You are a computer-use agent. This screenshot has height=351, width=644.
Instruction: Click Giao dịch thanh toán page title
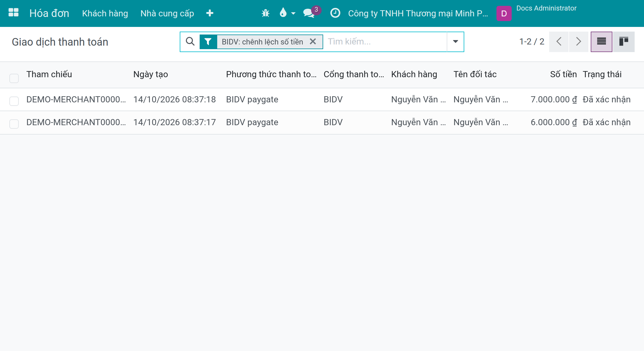point(60,42)
